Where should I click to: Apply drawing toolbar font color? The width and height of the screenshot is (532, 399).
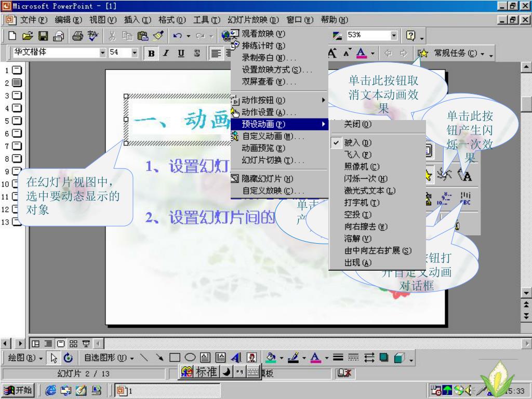pyautogui.click(x=315, y=357)
